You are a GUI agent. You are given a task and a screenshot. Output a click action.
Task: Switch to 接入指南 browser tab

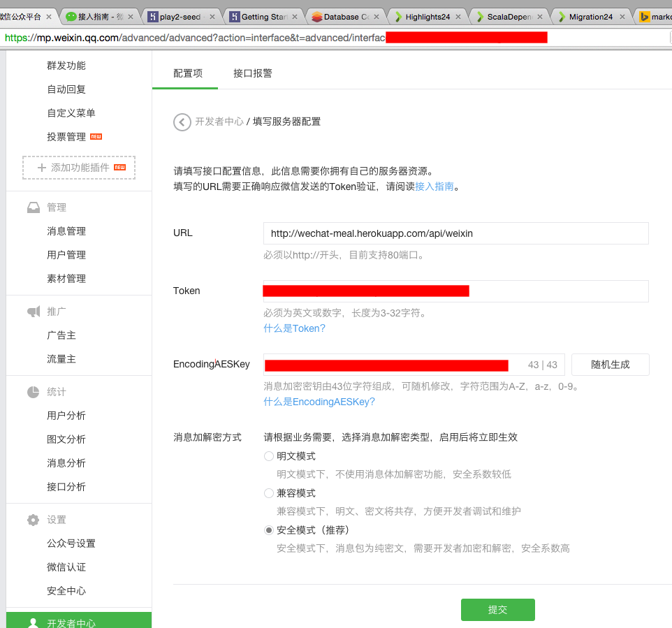[98, 17]
